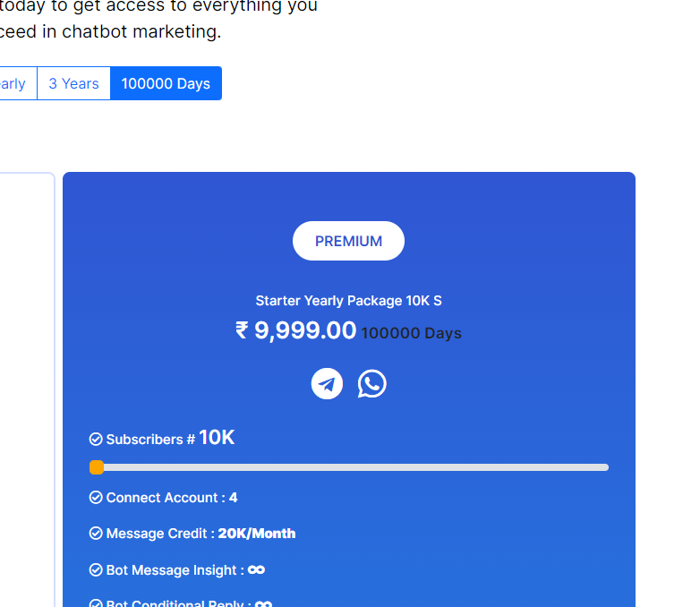Switch to the 3 Years plan tab
The height and width of the screenshot is (607, 700).
(x=73, y=83)
